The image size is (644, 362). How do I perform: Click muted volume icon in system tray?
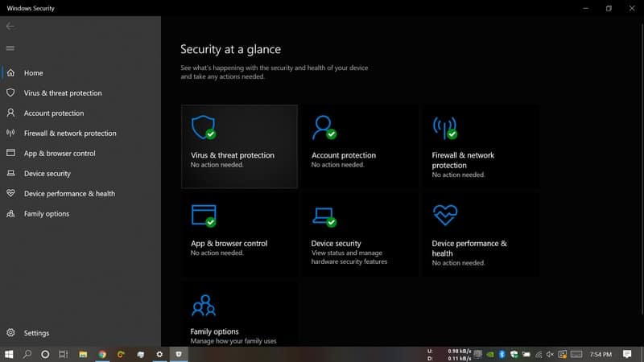coord(550,354)
